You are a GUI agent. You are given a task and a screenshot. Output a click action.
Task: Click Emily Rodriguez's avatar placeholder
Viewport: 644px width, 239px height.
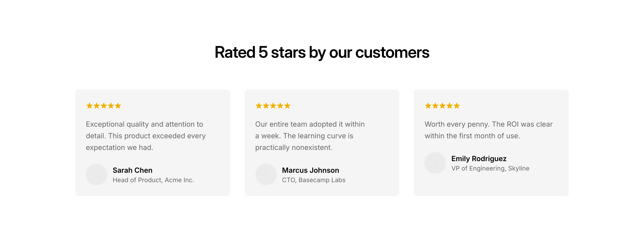435,163
